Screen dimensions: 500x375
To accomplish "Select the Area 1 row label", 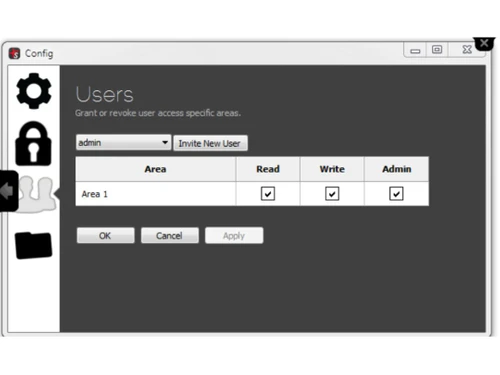I will [95, 194].
